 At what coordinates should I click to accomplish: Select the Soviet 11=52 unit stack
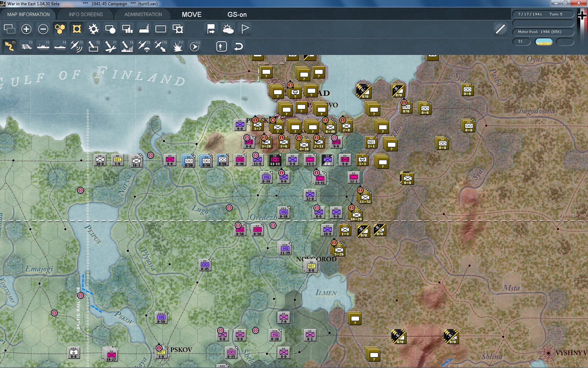tap(365, 197)
